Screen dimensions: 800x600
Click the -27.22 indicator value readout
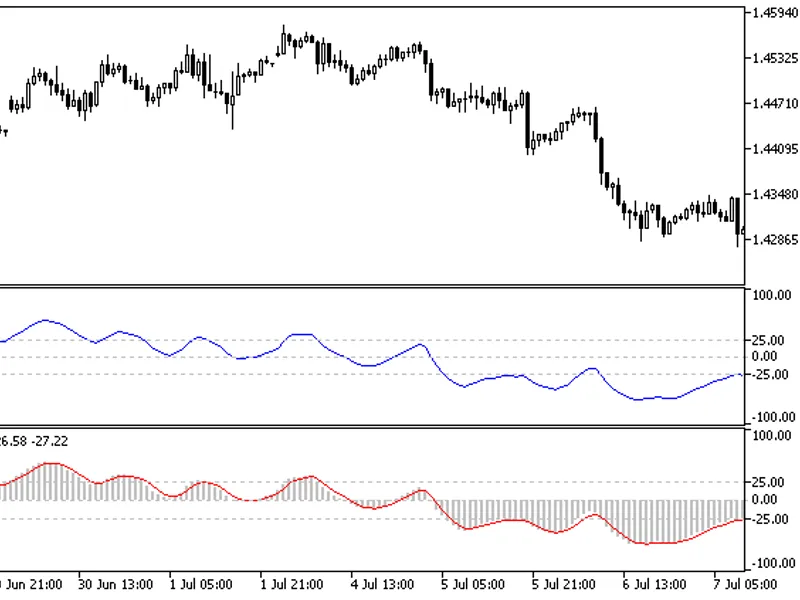49,441
